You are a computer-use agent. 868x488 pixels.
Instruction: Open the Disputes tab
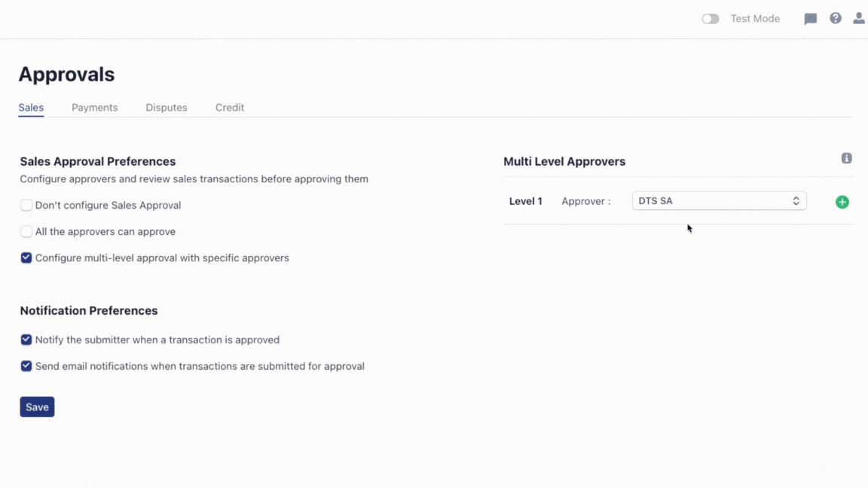point(167,108)
